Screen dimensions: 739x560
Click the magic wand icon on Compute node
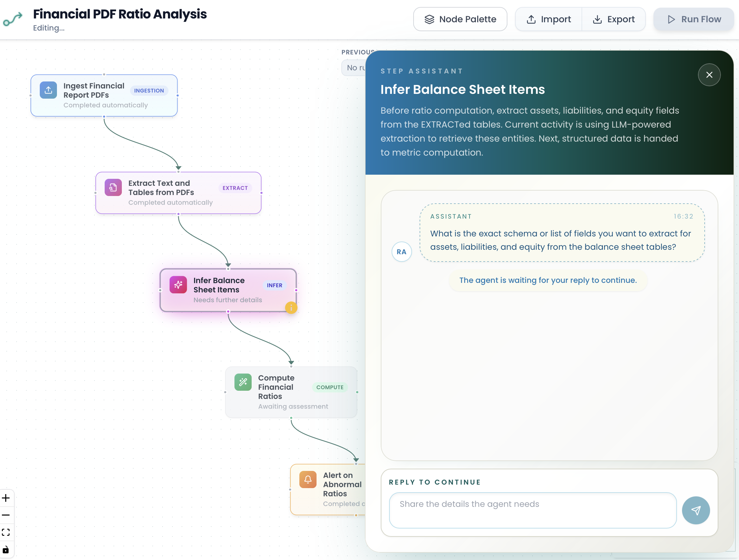point(243,382)
